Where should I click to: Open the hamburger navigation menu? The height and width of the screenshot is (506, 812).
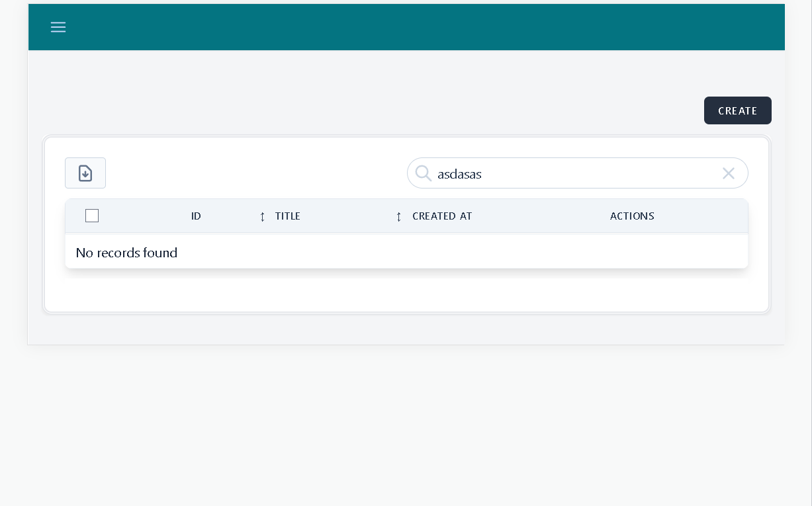[58, 27]
